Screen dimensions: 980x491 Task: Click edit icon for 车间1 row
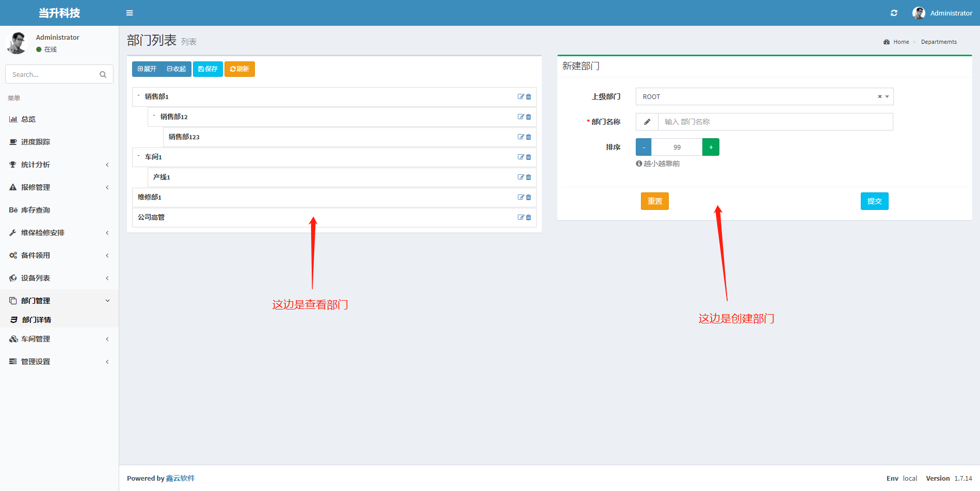[x=521, y=157]
